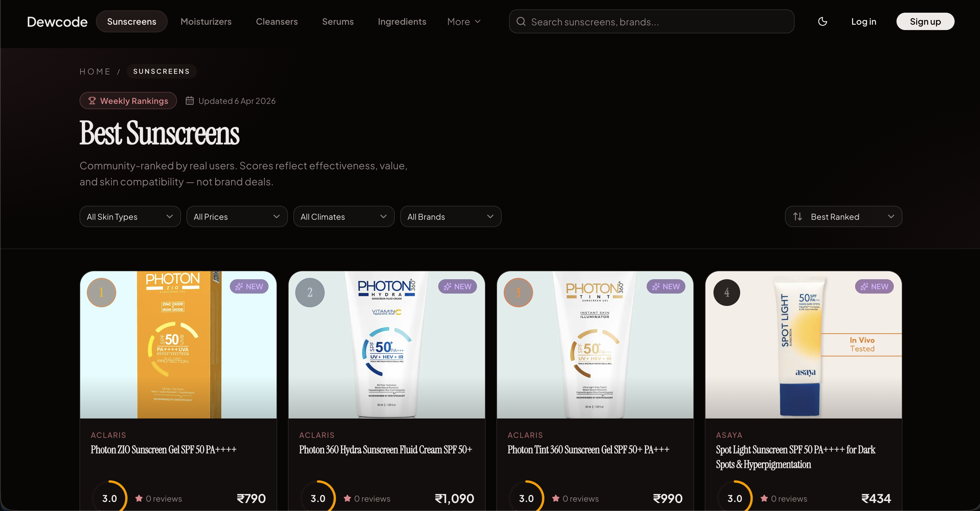980x511 pixels.
Task: Click the calendar icon beside Updated date
Action: coord(189,101)
